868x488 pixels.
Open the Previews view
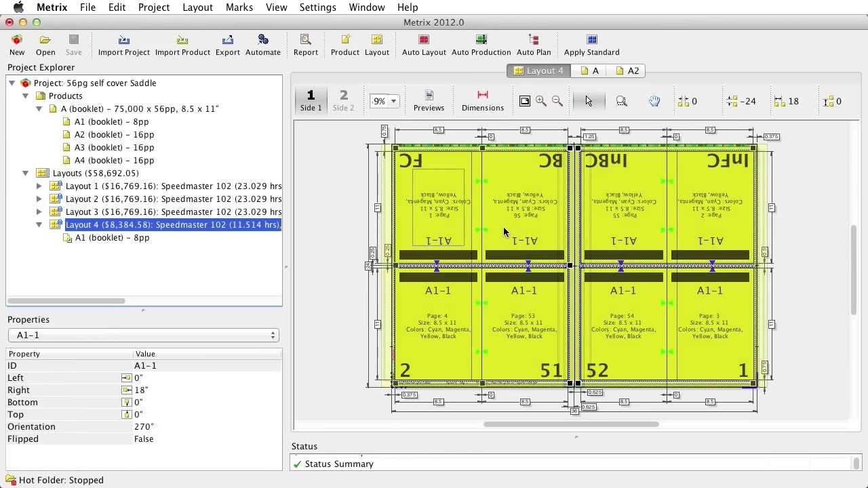(x=429, y=100)
